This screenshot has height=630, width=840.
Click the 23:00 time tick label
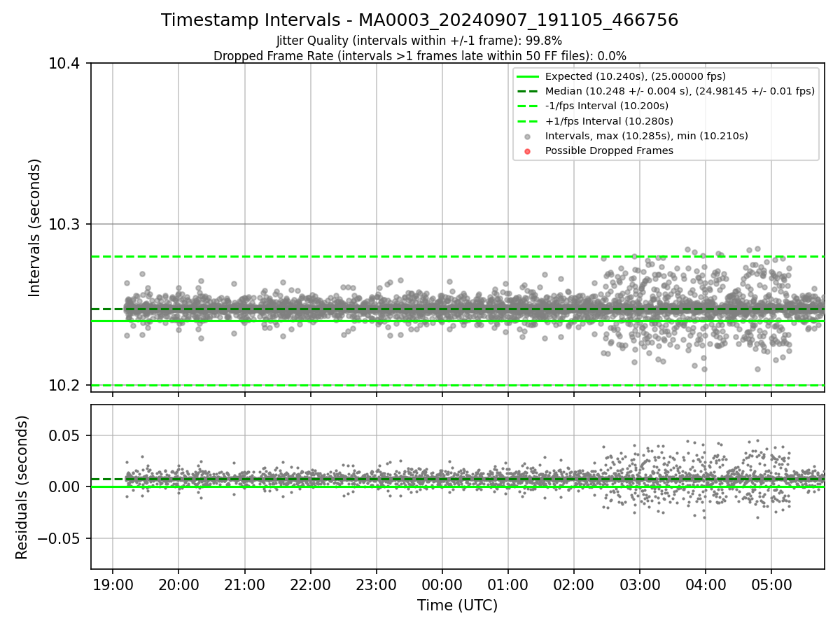pyautogui.click(x=376, y=584)
